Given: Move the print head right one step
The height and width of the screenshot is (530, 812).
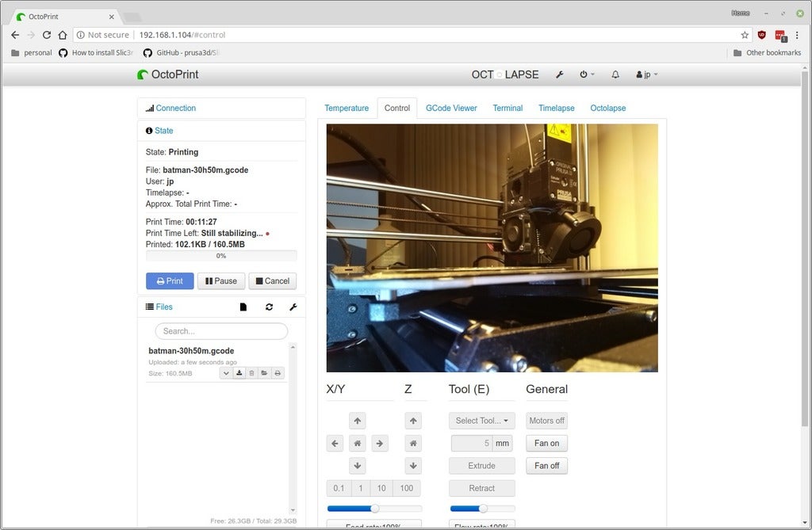Looking at the screenshot, I should [x=380, y=443].
